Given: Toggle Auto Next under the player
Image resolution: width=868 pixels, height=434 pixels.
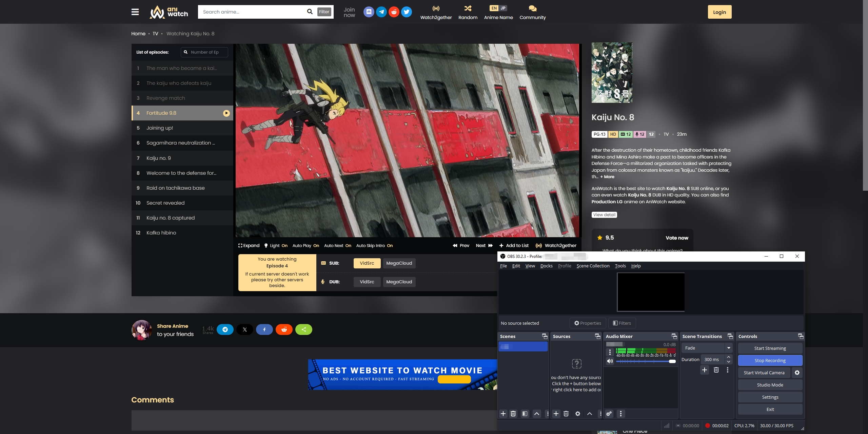Looking at the screenshot, I should click(338, 246).
